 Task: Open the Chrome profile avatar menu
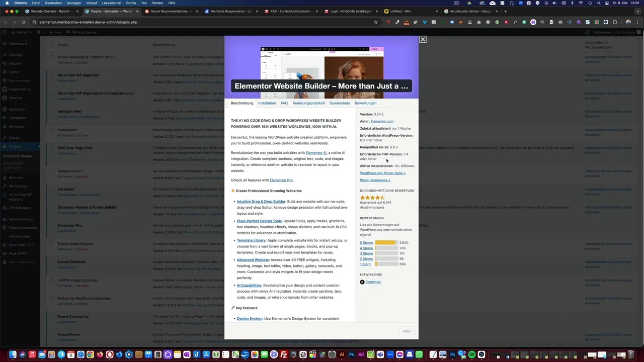point(628,22)
